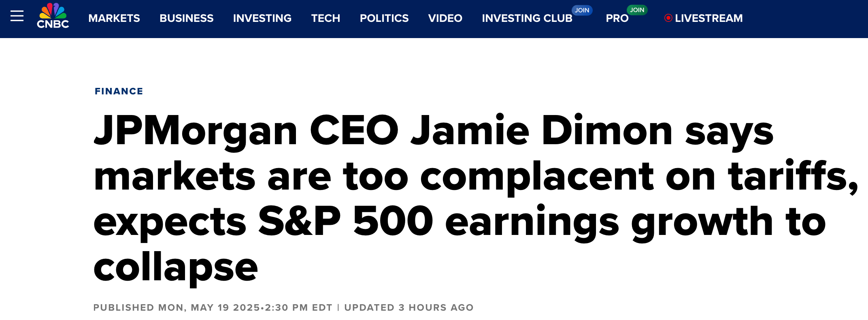
Task: Click 'S&P 500' in the headline
Action: click(346, 221)
